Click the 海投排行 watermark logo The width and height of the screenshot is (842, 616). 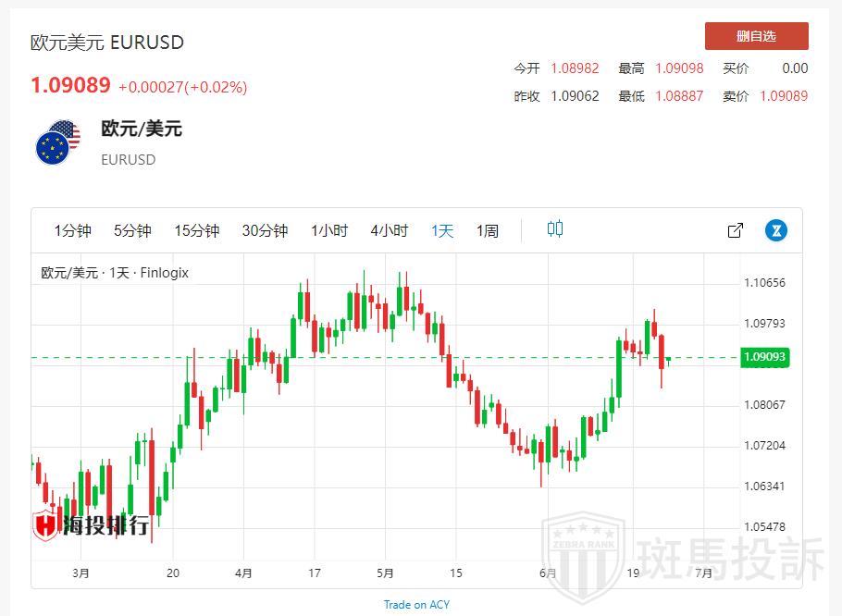[91, 525]
